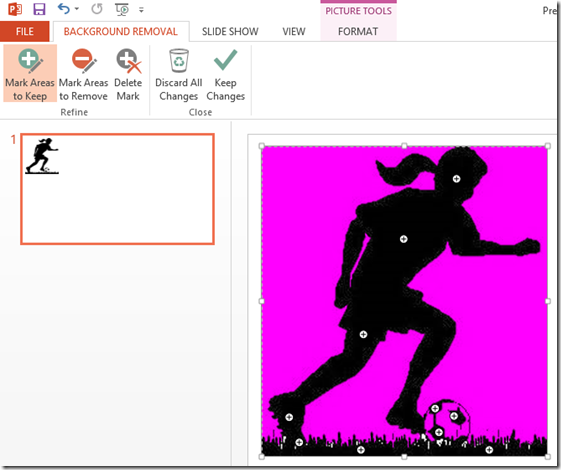The image size is (561, 470).
Task: Select the slide 1 thumbnail
Action: [117, 189]
